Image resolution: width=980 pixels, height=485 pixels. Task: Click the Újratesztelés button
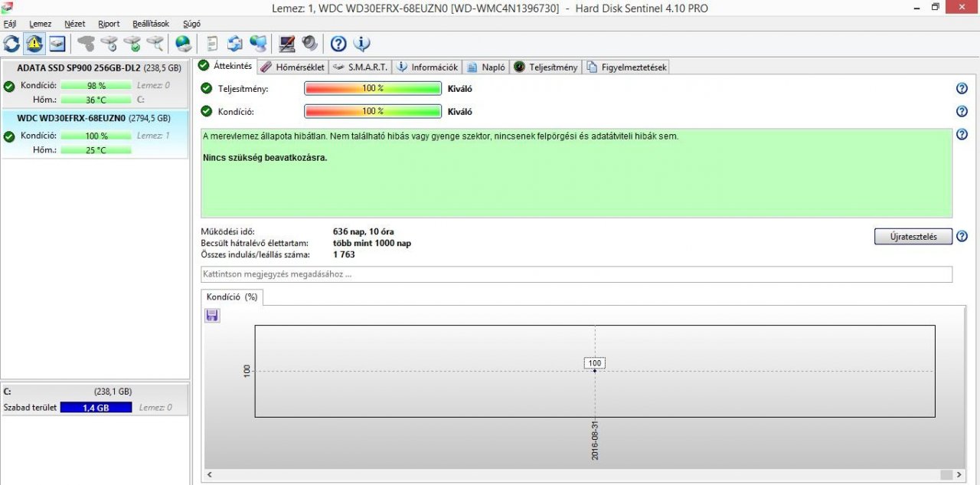[913, 237]
